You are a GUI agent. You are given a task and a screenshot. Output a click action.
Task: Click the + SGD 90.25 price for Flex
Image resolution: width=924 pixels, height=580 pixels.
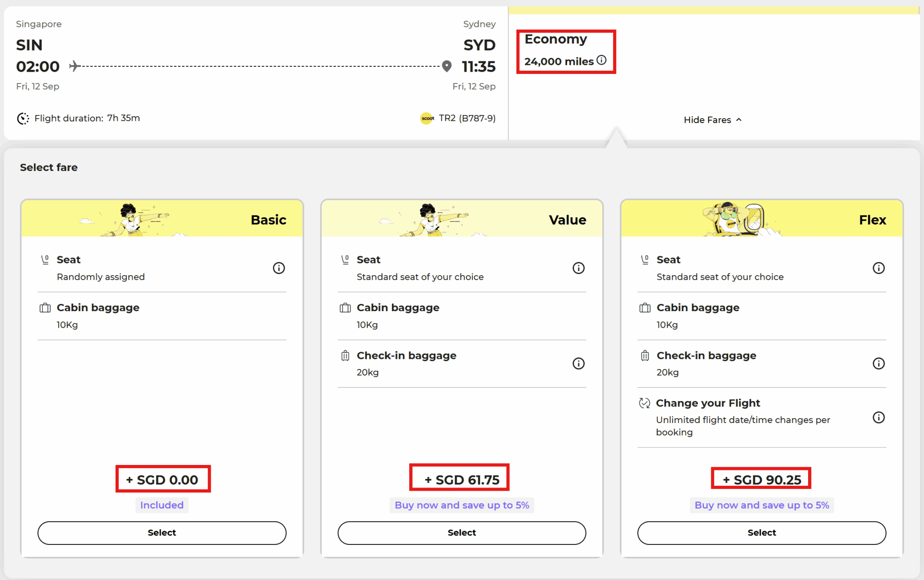[761, 479]
